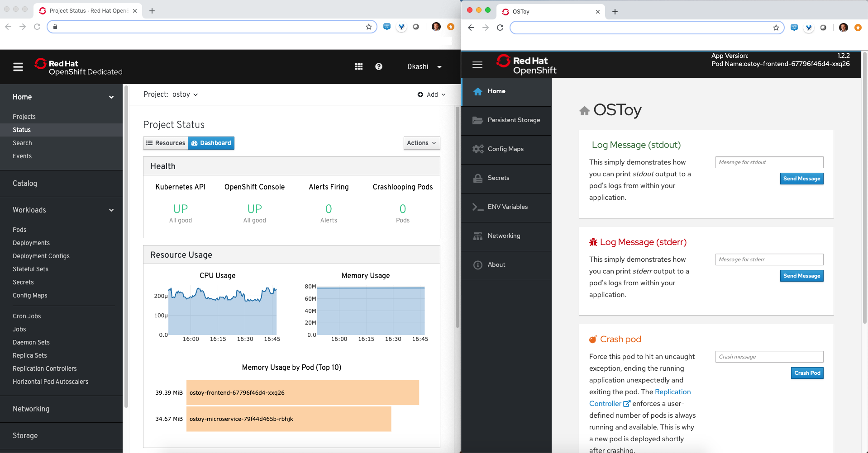Open Events in the sidebar

[x=22, y=156]
